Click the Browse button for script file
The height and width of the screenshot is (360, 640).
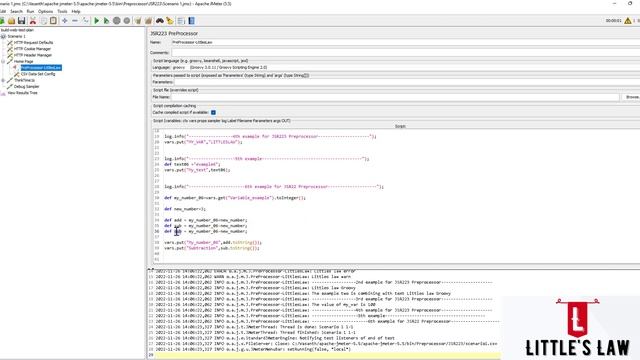pyautogui.click(x=632, y=97)
